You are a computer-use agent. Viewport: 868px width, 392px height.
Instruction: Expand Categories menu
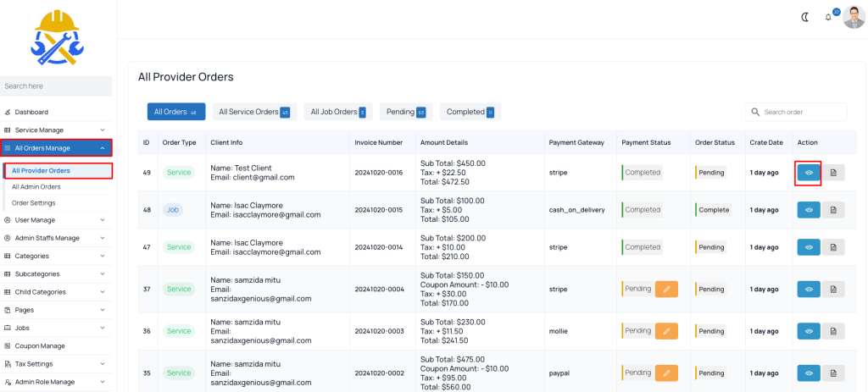pos(56,256)
